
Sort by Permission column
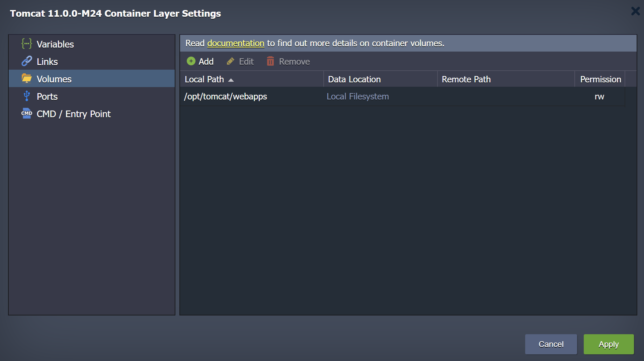tap(600, 79)
